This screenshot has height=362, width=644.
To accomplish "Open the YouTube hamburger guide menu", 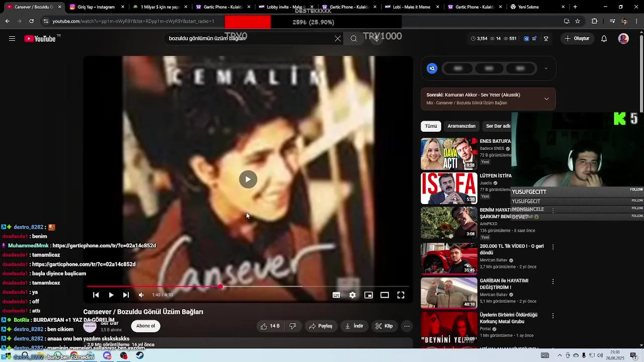I will [12, 39].
